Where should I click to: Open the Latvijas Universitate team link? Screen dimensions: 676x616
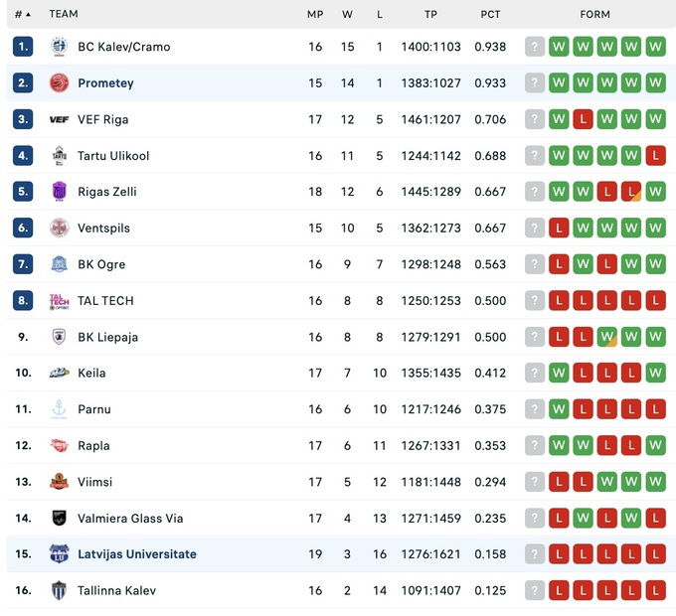137,554
